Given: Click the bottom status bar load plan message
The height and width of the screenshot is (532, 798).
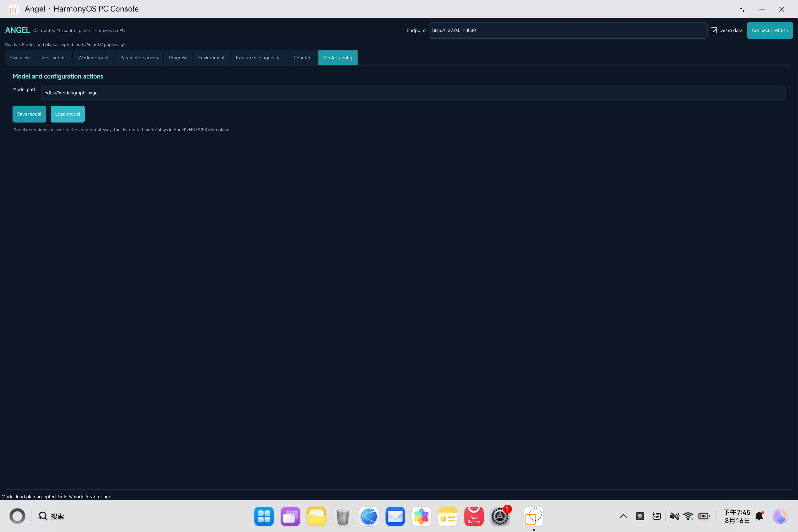Looking at the screenshot, I should pos(56,496).
